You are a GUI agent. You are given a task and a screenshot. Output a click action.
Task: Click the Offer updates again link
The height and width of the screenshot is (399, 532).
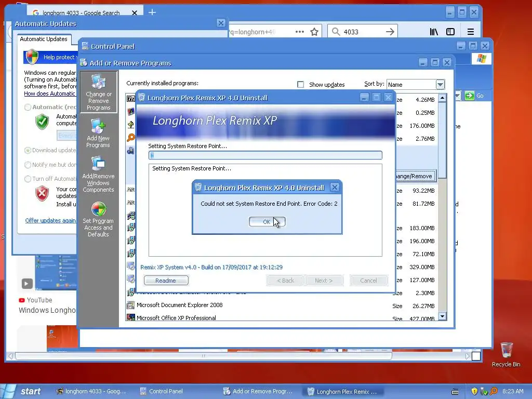[x=50, y=220]
